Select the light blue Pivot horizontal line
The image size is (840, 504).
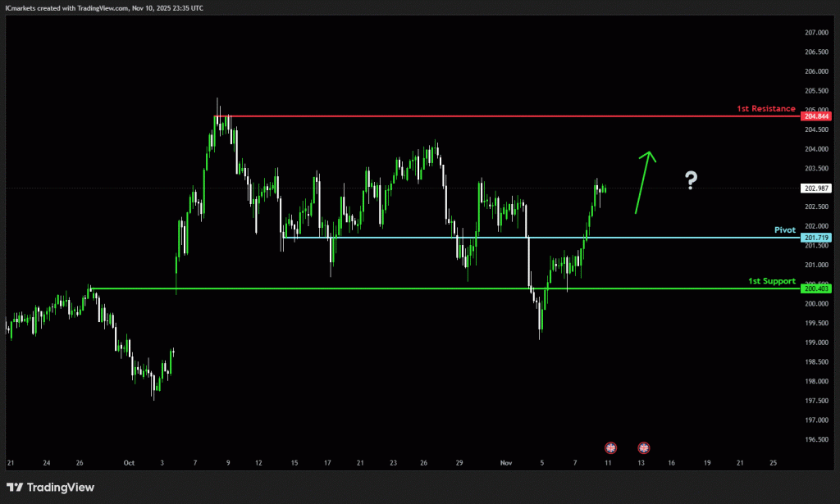[656, 238]
